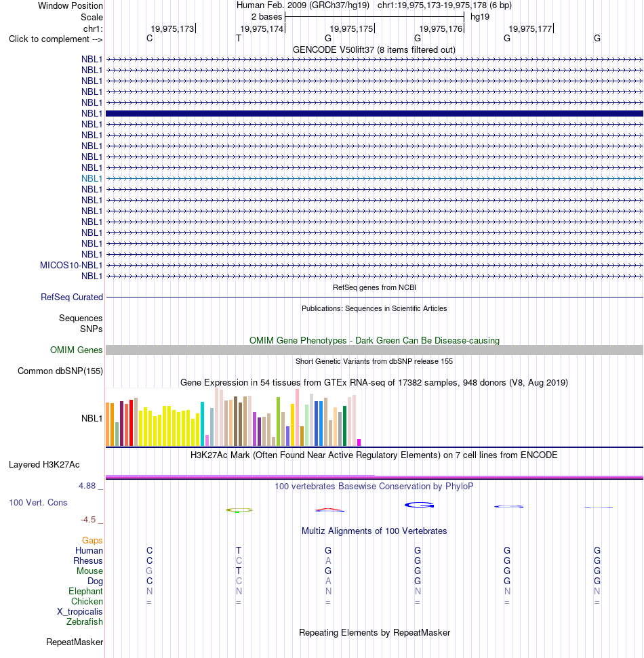
Task: Open the MICOS10-NBL1 transcript label
Action: pyautogui.click(x=71, y=265)
